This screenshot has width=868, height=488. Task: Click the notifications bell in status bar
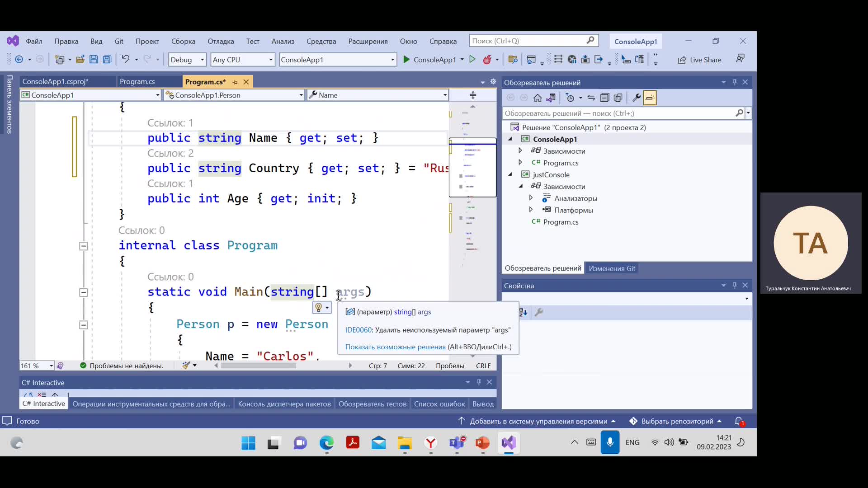(739, 421)
